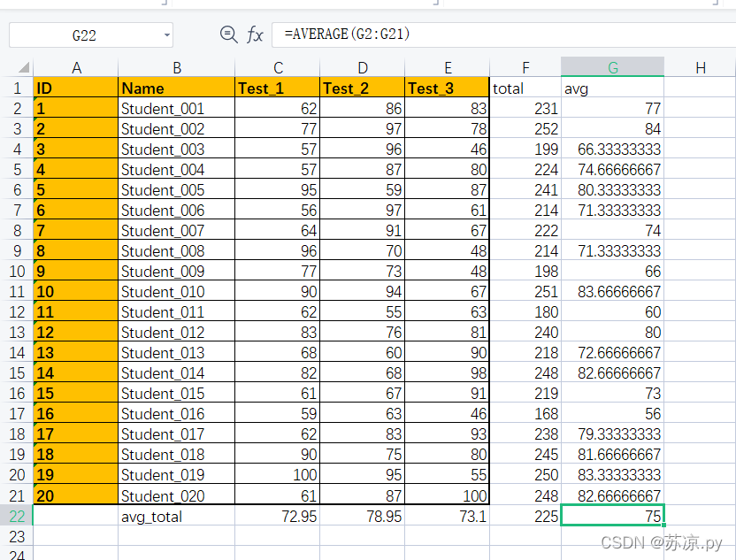Screen dimensions: 736x560
Task: Select avg cell 81.66666667 for Student_018
Action: [612, 455]
